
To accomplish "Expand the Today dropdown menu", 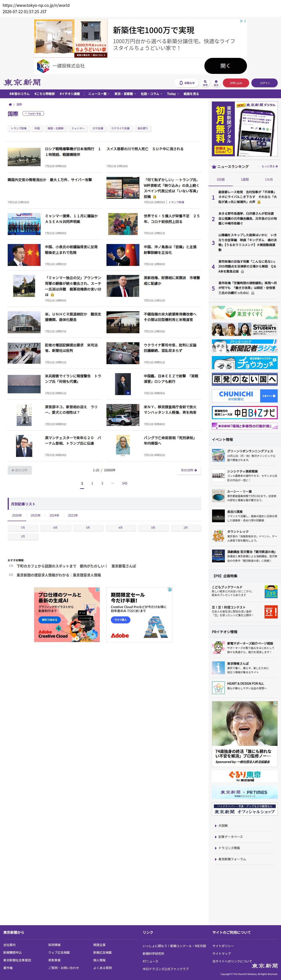I will 173,94.
